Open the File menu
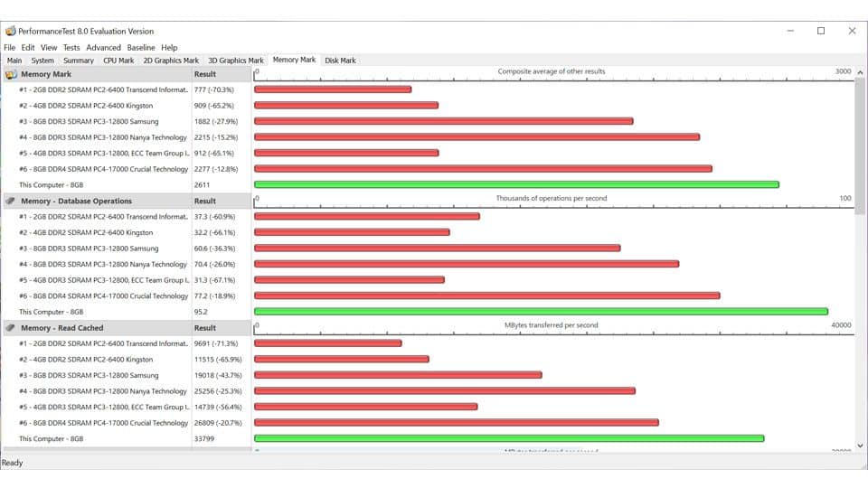The height and width of the screenshot is (488, 868). click(9, 48)
